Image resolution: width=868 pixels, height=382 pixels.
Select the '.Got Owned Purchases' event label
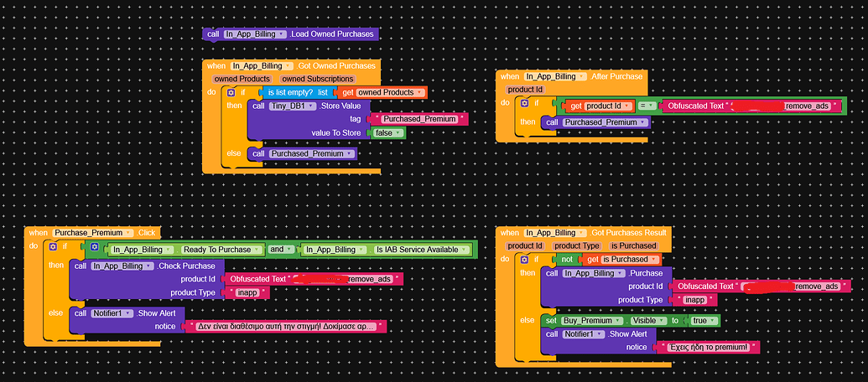tap(335, 66)
